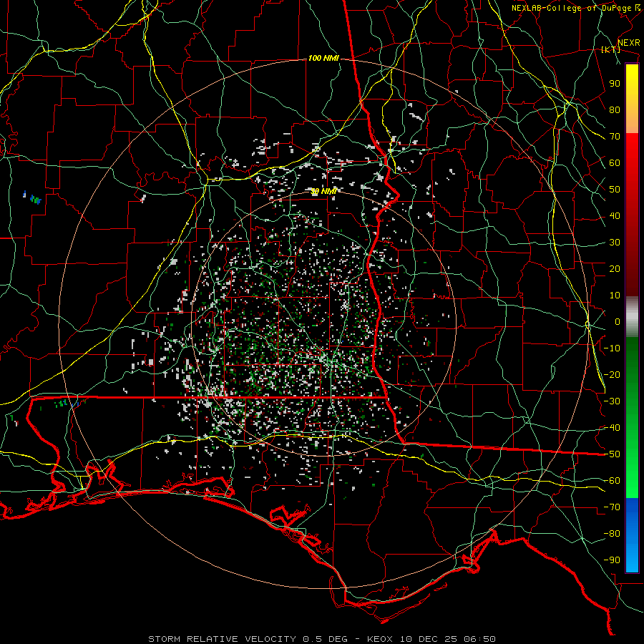Click the "20" positive value on scale
The height and width of the screenshot is (644, 644).
[615, 268]
